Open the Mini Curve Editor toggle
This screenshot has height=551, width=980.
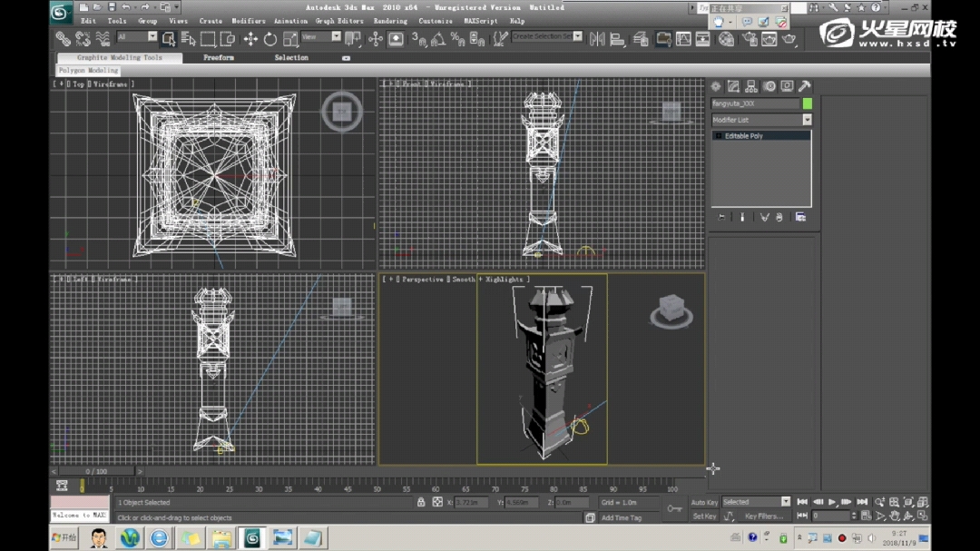click(62, 486)
